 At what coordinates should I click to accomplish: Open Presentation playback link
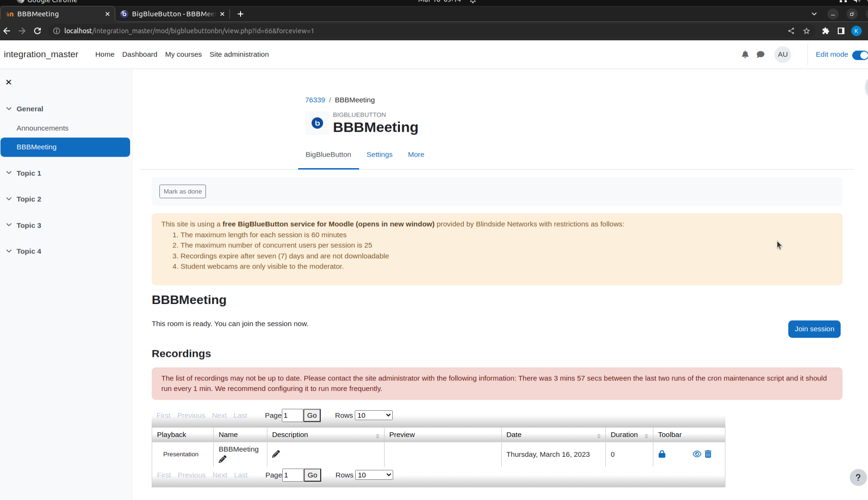click(181, 454)
